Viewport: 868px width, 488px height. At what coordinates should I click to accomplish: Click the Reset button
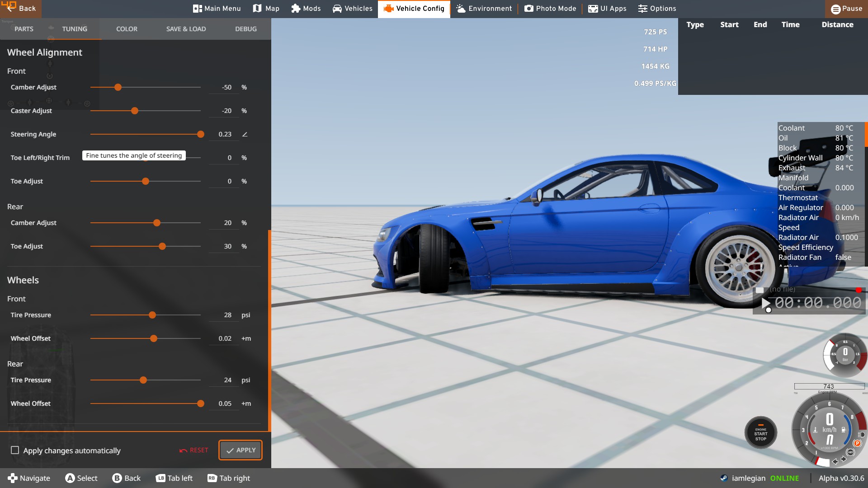point(194,450)
